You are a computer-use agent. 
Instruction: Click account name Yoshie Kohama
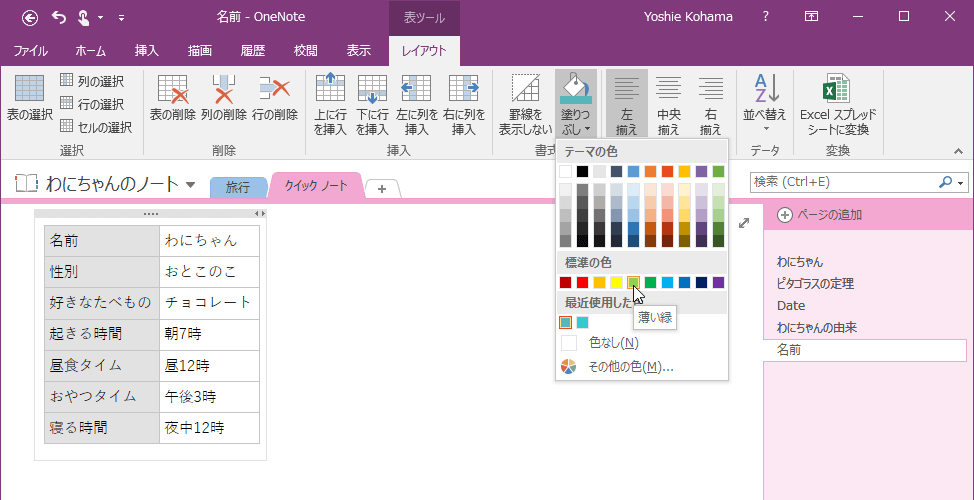(x=686, y=17)
